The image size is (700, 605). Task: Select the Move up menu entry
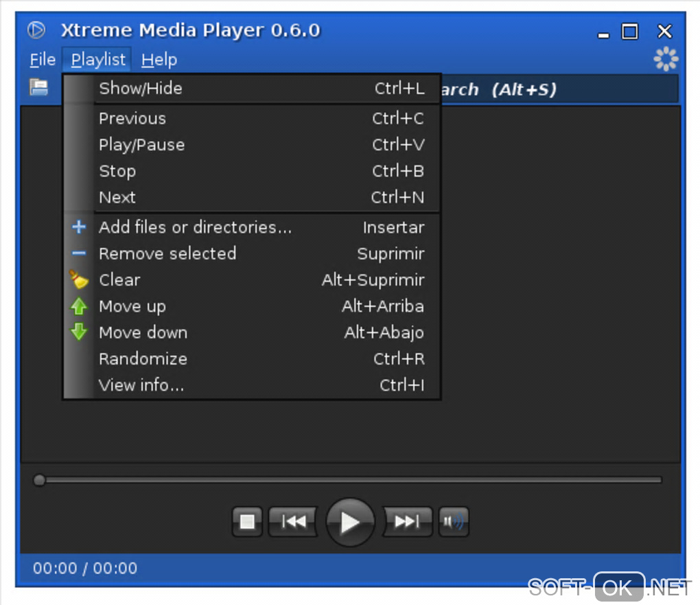point(252,306)
